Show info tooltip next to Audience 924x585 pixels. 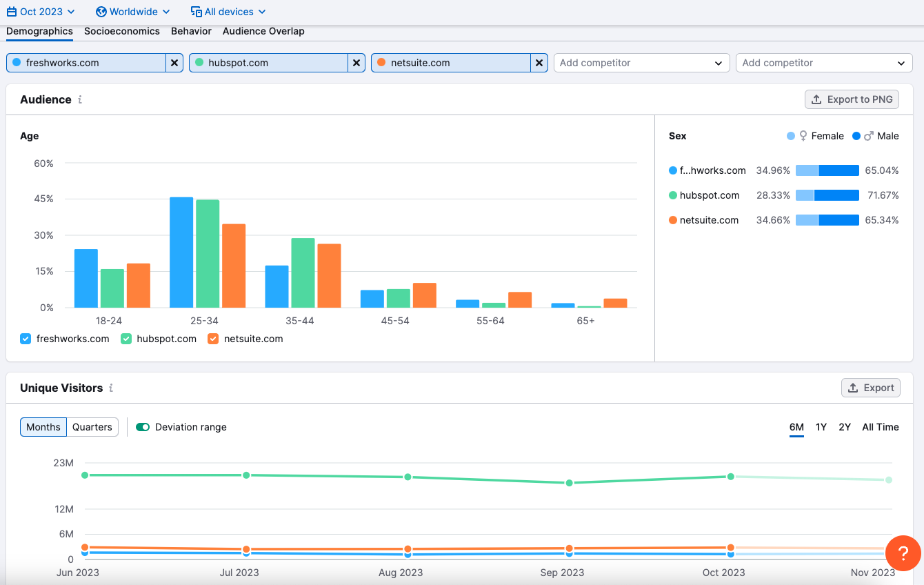tap(80, 99)
